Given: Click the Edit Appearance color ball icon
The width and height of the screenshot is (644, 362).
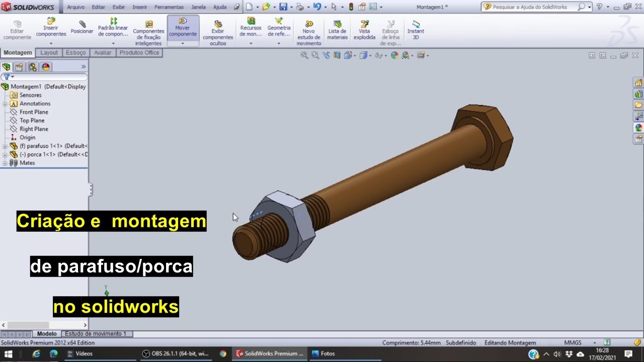Looking at the screenshot, I should (x=394, y=55).
